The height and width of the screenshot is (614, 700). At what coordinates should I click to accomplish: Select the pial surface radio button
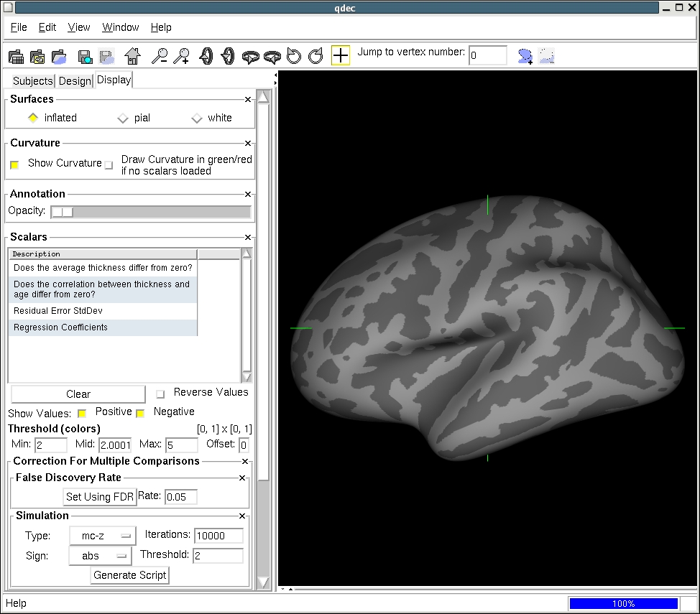pos(123,118)
